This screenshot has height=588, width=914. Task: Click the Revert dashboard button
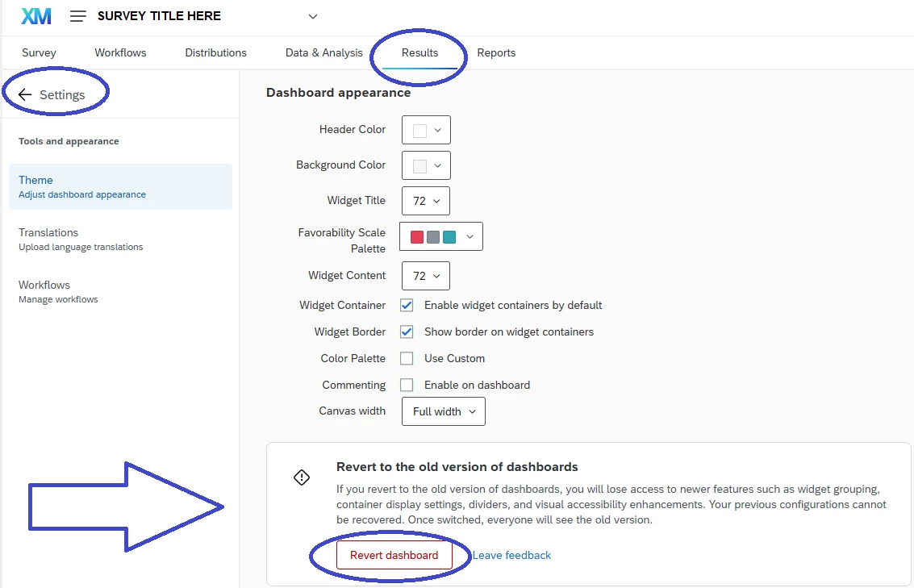(x=394, y=556)
